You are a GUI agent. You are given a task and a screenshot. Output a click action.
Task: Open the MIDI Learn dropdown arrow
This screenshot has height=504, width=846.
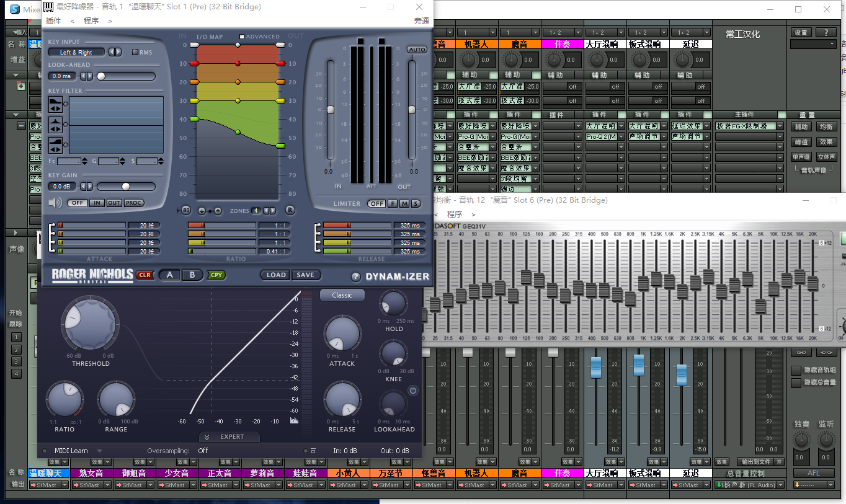[x=99, y=451]
